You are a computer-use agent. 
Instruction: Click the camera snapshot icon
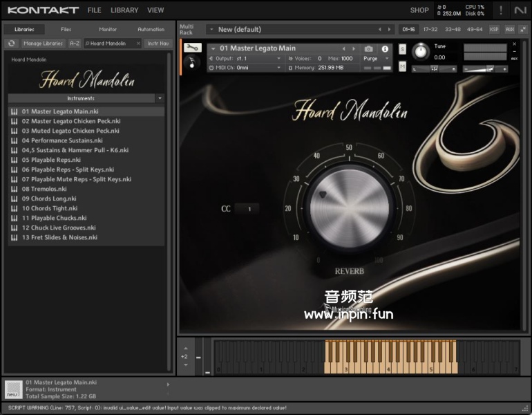368,49
